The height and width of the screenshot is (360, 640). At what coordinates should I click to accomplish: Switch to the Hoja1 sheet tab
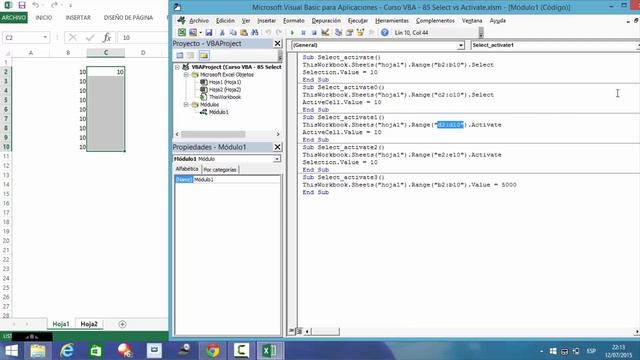(61, 324)
